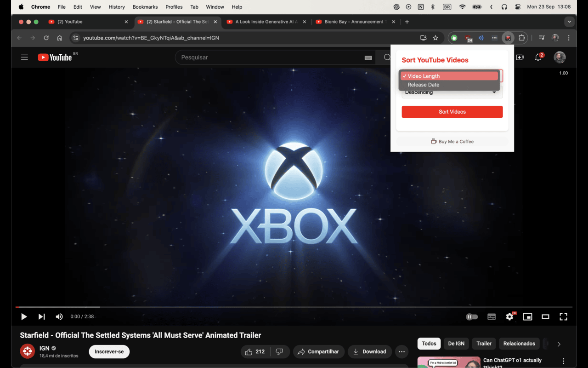Open macOS Control Center icon
588x368 pixels.
(518, 7)
